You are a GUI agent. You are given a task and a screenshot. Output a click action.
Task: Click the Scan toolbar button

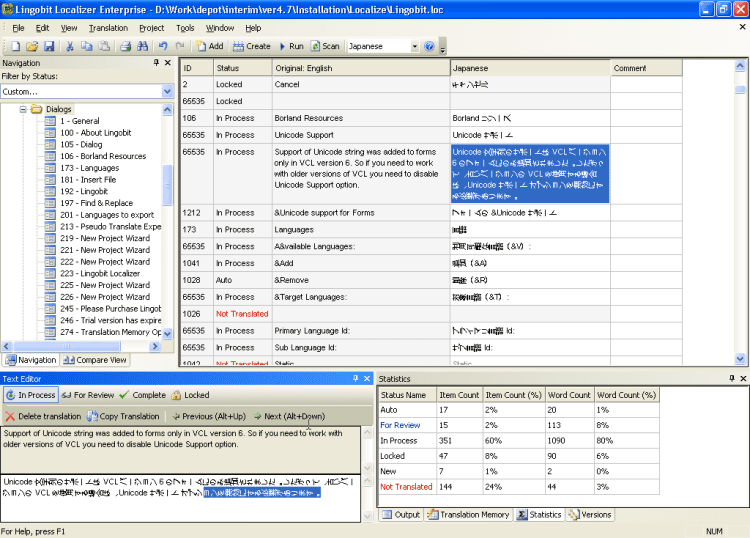pos(325,46)
